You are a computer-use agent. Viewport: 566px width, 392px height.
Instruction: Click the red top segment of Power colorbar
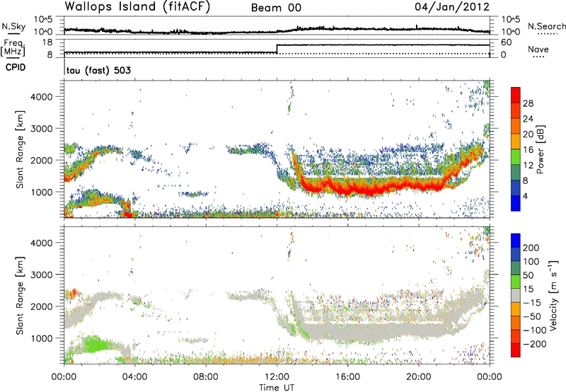coord(516,95)
